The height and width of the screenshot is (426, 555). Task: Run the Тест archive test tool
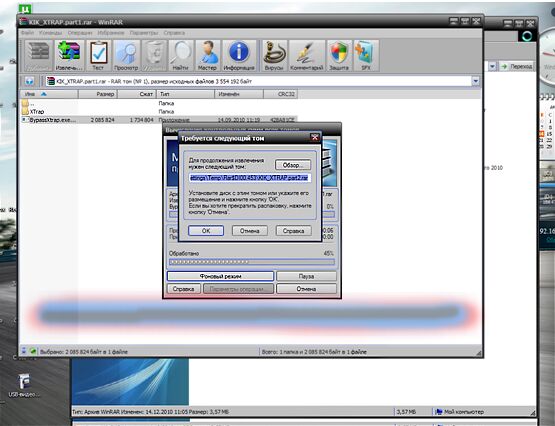98,56
